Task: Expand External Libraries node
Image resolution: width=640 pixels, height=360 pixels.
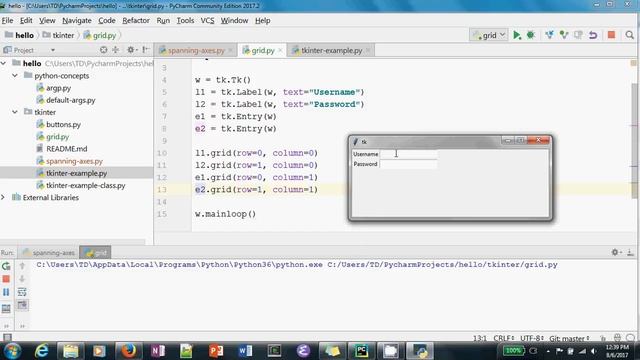Action: tap(3, 197)
